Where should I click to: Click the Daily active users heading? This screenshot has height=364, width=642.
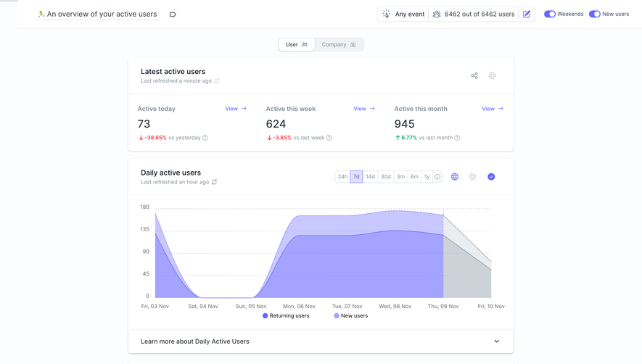[170, 173]
